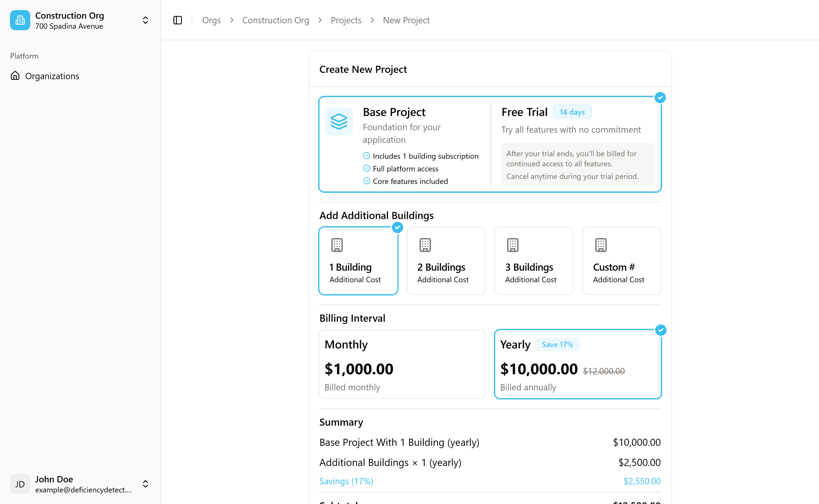This screenshot has width=819, height=504.
Task: Click the Savings (17%) summary label
Action: coord(346,481)
